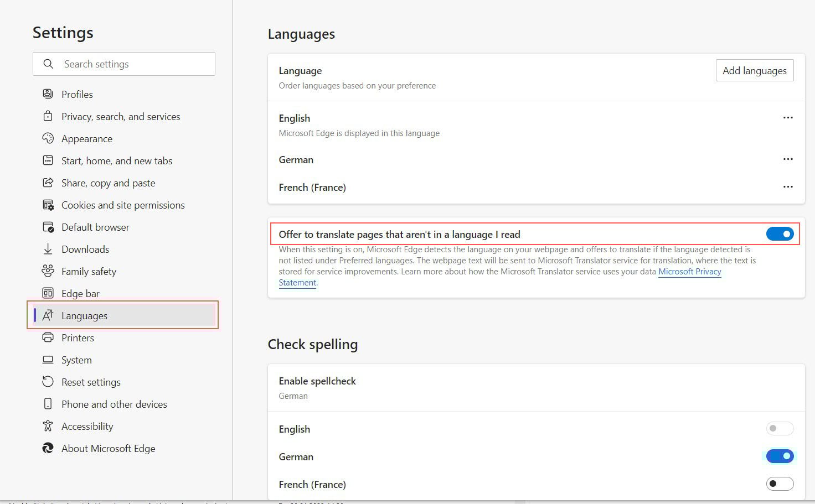Screen dimensions: 815x504
Task: Select Reset settings in the sidebar
Action: pos(90,382)
